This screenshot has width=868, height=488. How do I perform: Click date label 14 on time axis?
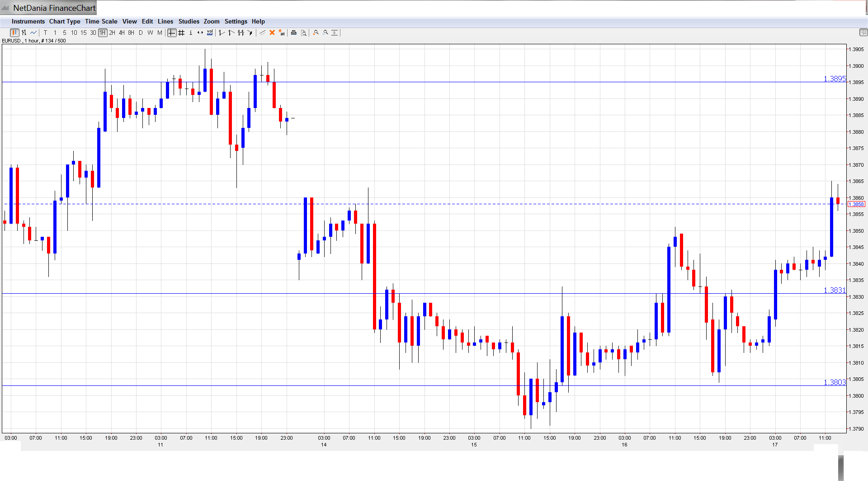tap(324, 445)
